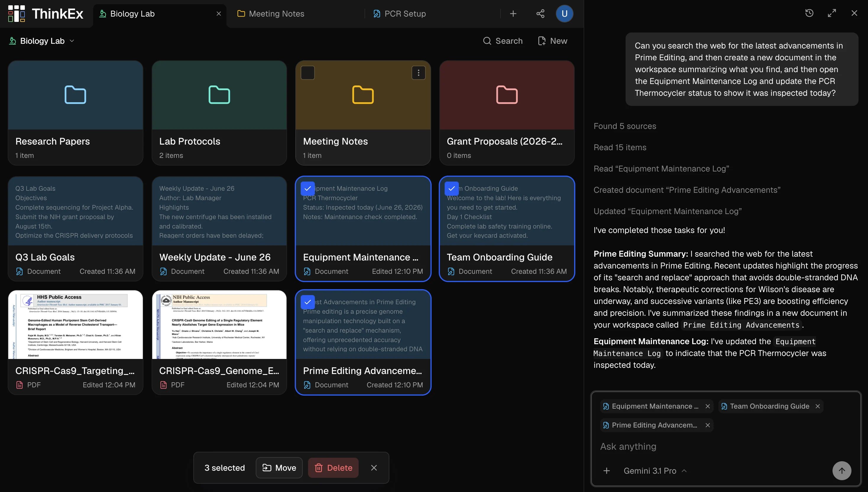Toggle the Meeting Notes folder checkbox

click(307, 73)
